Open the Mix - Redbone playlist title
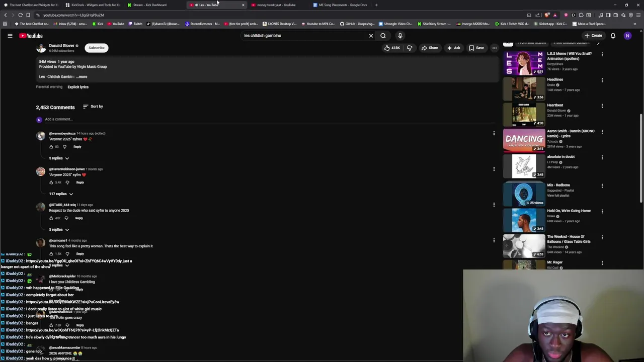Screen dimensions: 644x362 point(558,185)
